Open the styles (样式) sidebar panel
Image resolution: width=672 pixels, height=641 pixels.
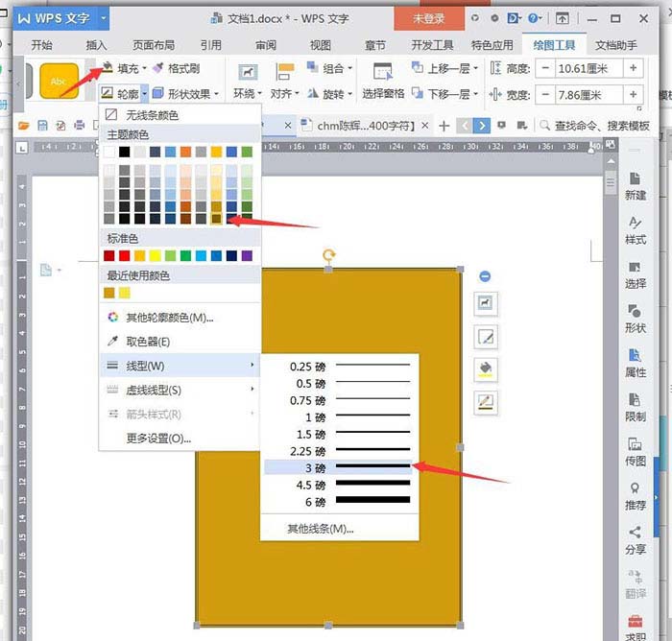tap(636, 230)
